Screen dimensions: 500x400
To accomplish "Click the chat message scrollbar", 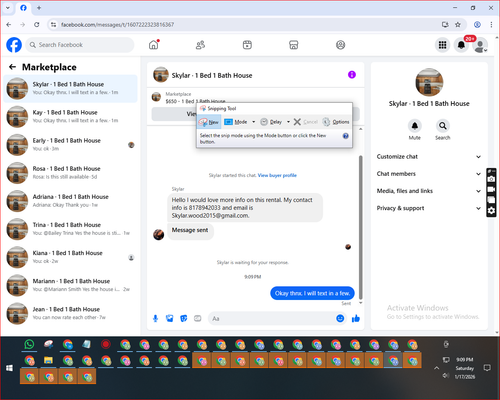I will coord(361,227).
